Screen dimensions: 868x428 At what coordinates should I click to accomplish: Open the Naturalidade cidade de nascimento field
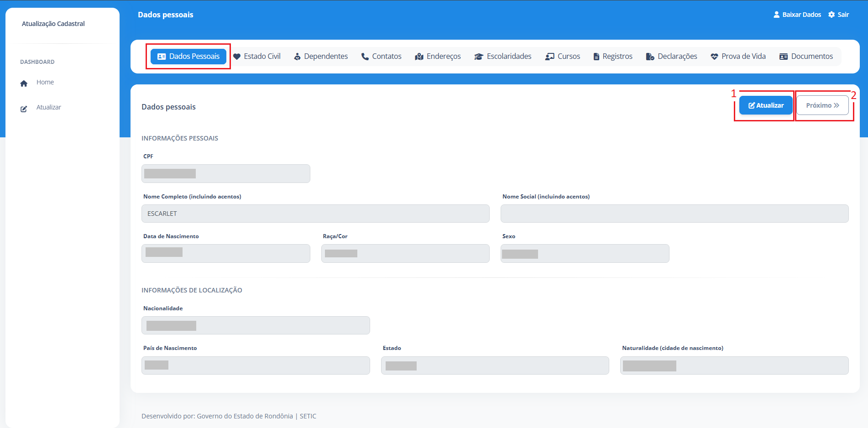click(x=734, y=365)
